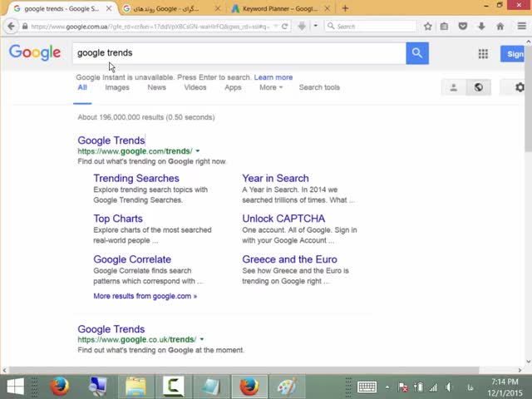Open the Trending Searches link

coord(136,178)
